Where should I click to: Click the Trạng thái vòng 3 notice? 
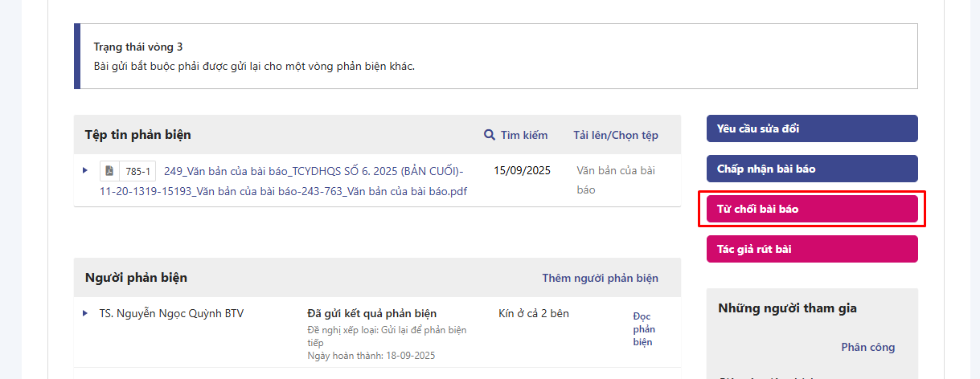138,47
